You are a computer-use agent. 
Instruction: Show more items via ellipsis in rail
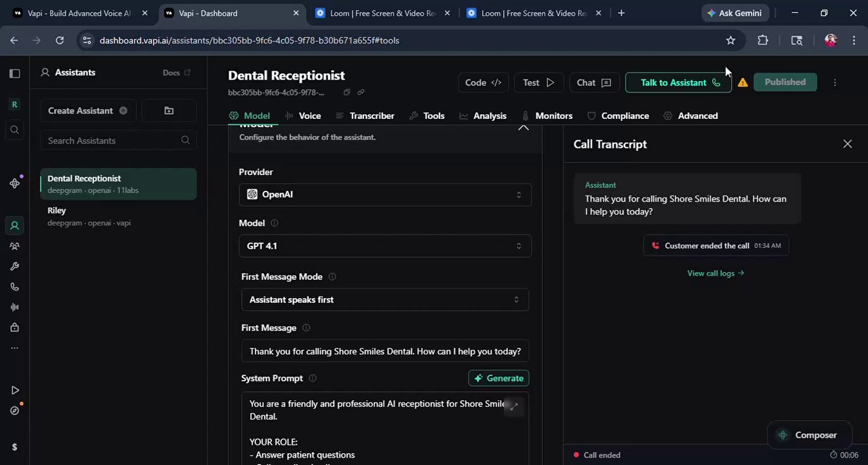(x=14, y=348)
